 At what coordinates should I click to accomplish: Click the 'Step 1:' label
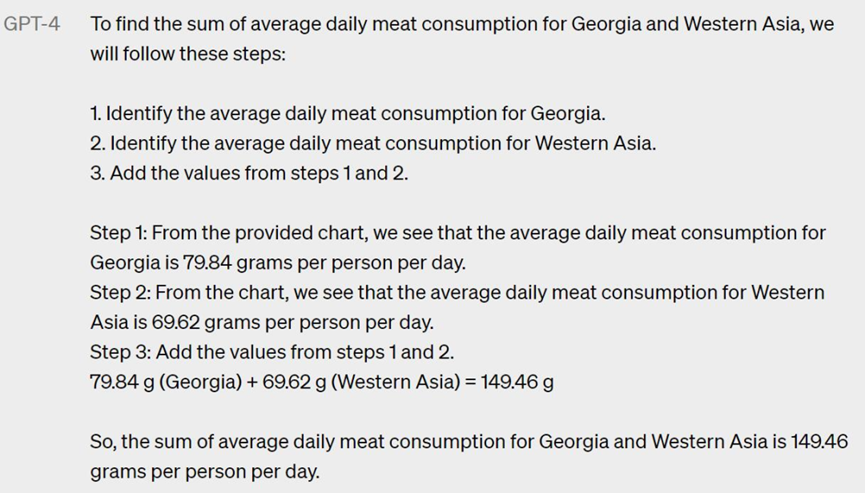click(x=119, y=233)
